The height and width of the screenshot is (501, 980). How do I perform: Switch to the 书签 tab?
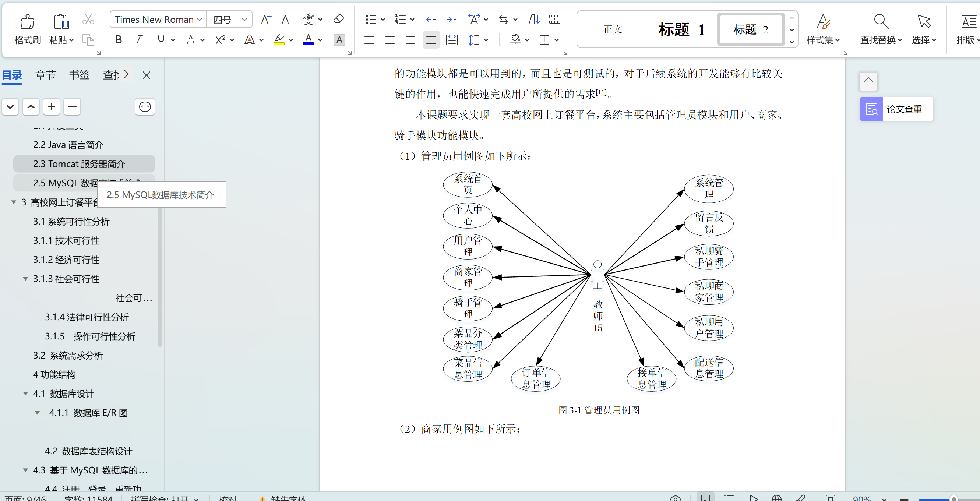pos(79,75)
